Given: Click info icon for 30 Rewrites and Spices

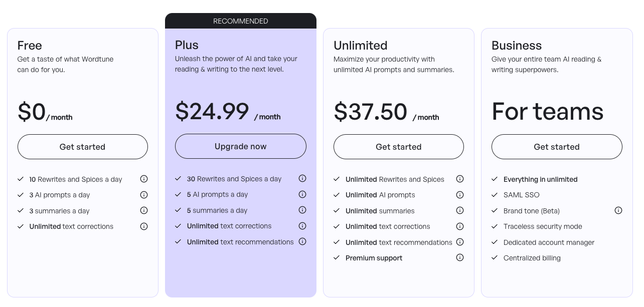Looking at the screenshot, I should click(x=302, y=178).
